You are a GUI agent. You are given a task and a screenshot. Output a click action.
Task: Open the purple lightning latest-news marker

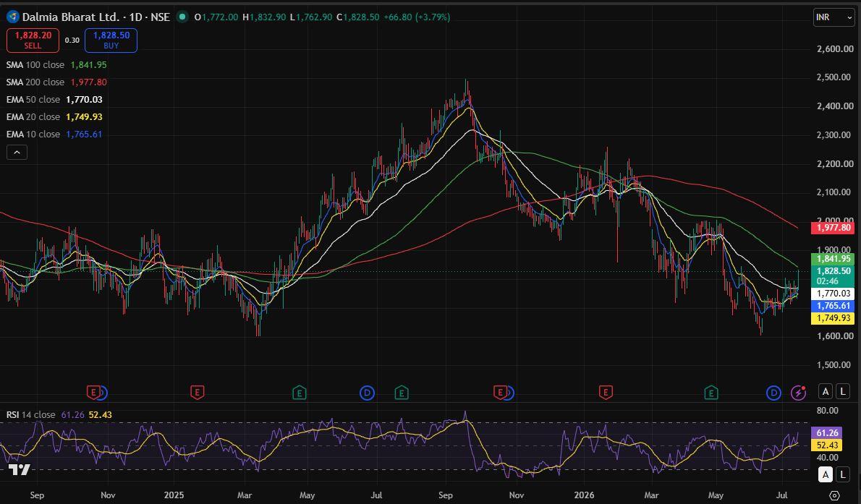[798, 393]
